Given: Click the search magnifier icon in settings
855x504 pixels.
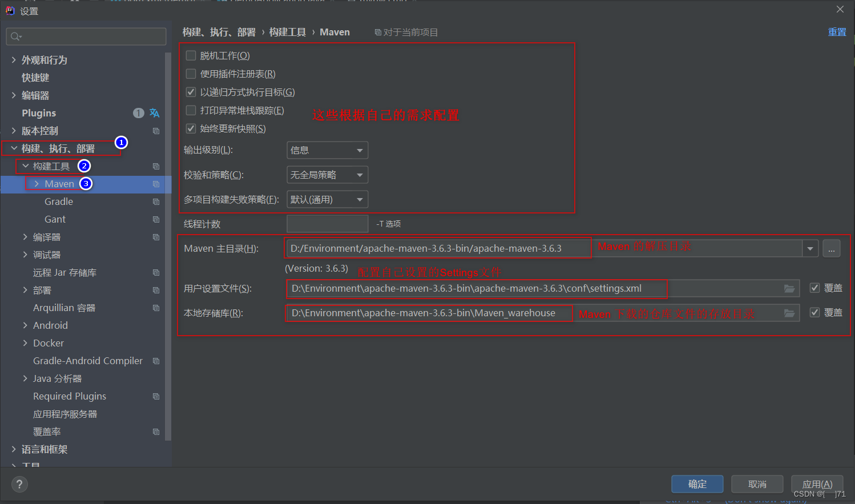Looking at the screenshot, I should coord(15,37).
